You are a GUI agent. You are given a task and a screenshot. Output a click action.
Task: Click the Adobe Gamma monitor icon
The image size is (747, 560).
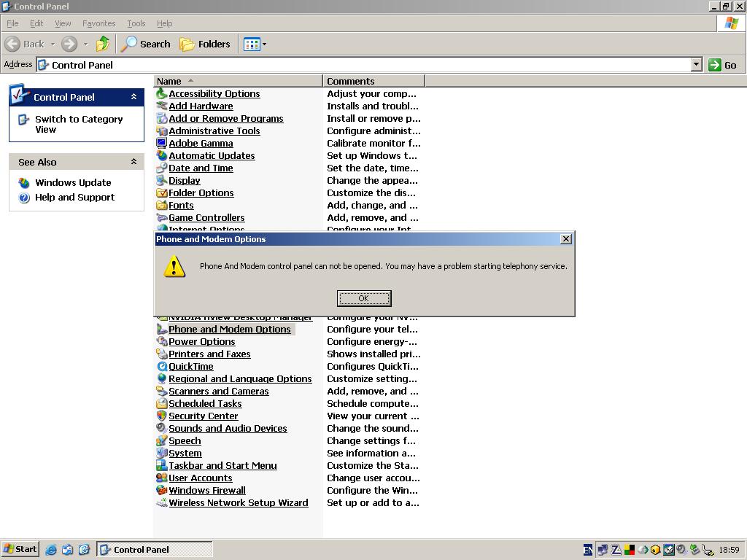(162, 144)
